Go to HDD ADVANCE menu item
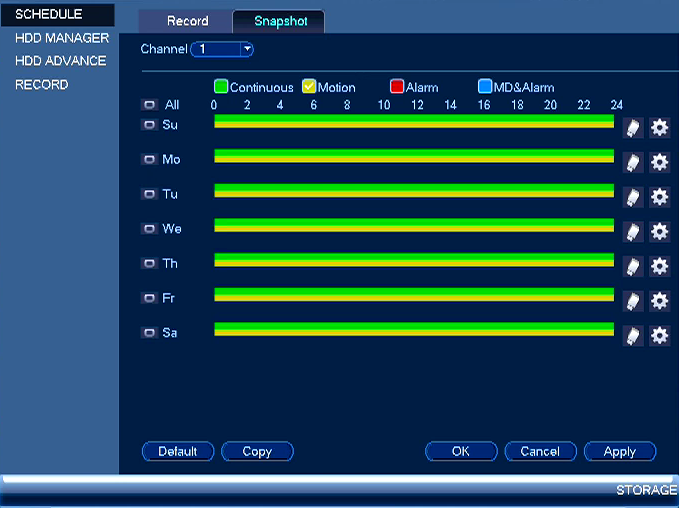 pos(61,61)
